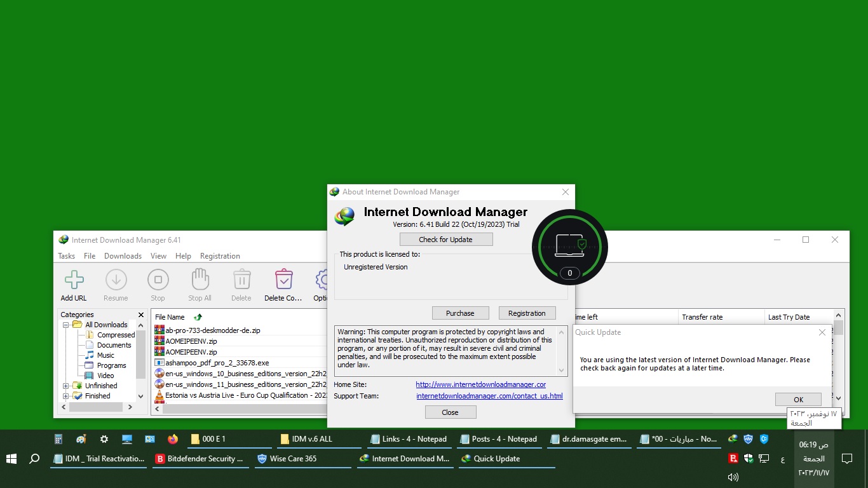Switch to Posts - 4 - Notepad window
The width and height of the screenshot is (868, 488).
pos(500,439)
